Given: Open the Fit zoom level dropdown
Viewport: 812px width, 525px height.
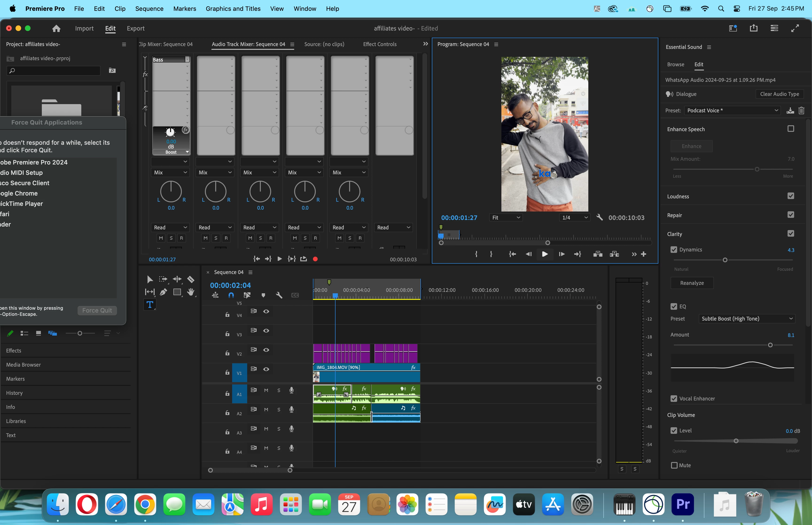Looking at the screenshot, I should (506, 218).
